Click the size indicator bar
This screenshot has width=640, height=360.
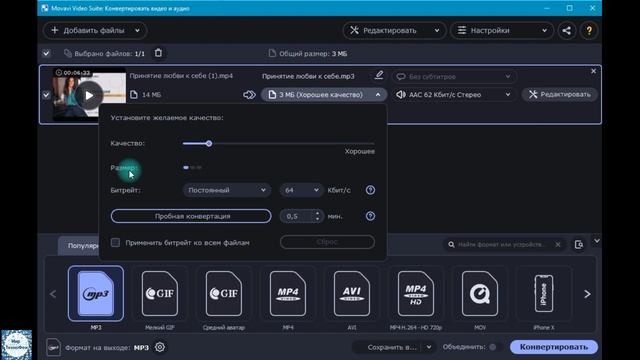(192, 167)
